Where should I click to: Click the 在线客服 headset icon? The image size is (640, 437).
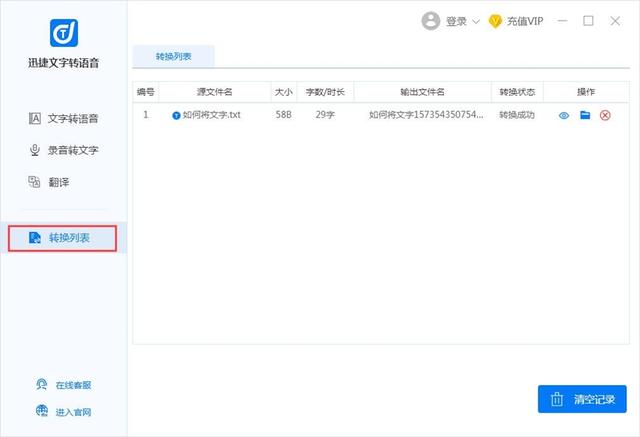tap(42, 384)
